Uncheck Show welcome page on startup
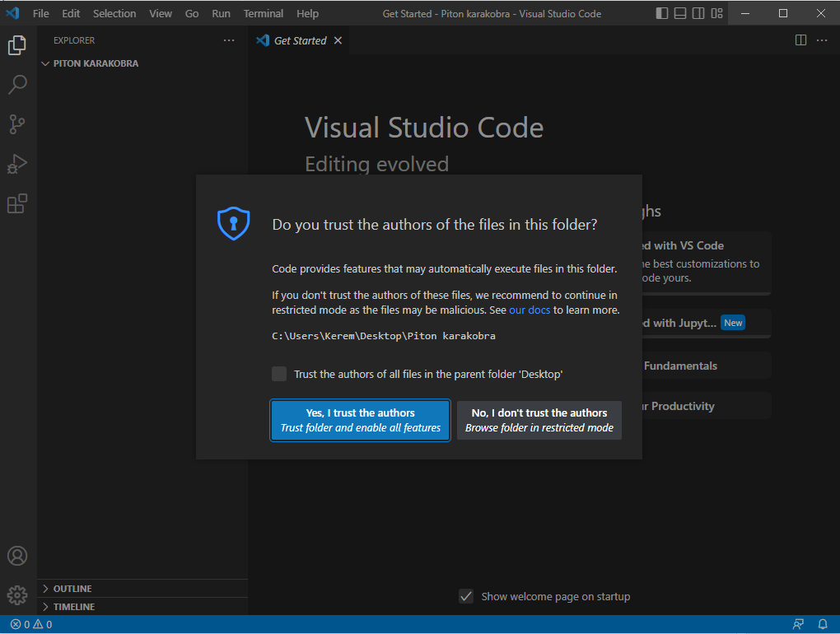Viewport: 840px width, 634px height. coord(466,596)
